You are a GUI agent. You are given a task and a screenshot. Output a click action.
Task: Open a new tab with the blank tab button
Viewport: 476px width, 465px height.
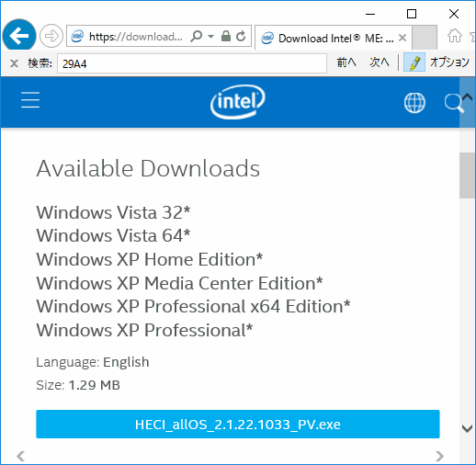pyautogui.click(x=425, y=38)
